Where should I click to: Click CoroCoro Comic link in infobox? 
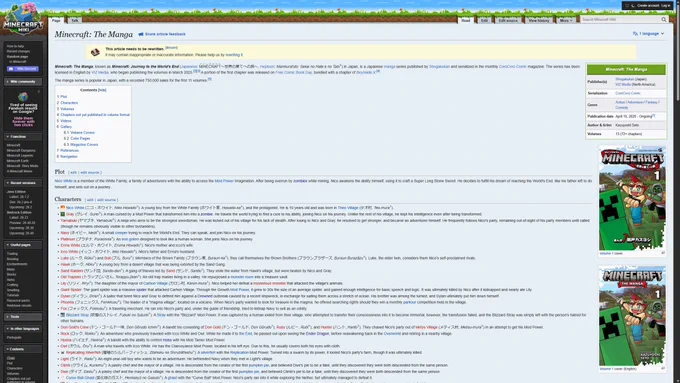coord(628,93)
